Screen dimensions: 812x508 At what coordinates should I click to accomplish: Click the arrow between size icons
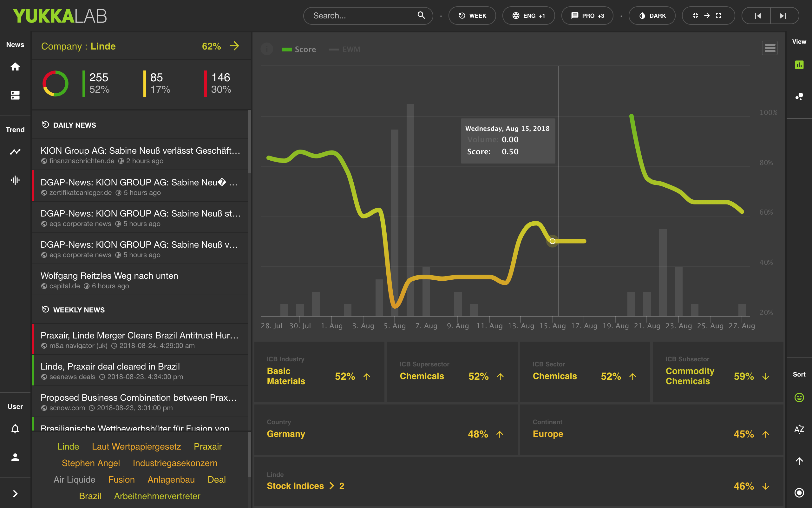coord(707,16)
